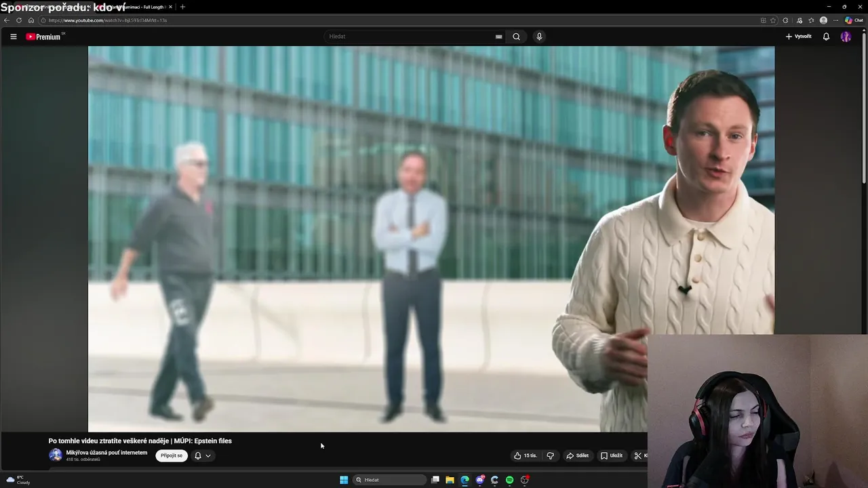
Task: Open Discord from taskbar
Action: coord(480,480)
